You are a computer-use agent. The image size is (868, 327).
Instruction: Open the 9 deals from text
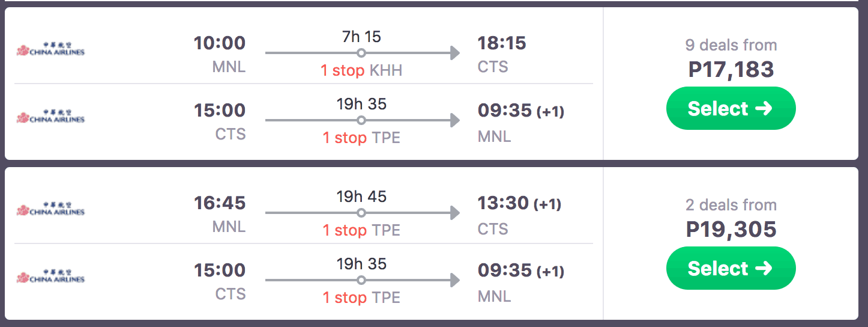731,45
